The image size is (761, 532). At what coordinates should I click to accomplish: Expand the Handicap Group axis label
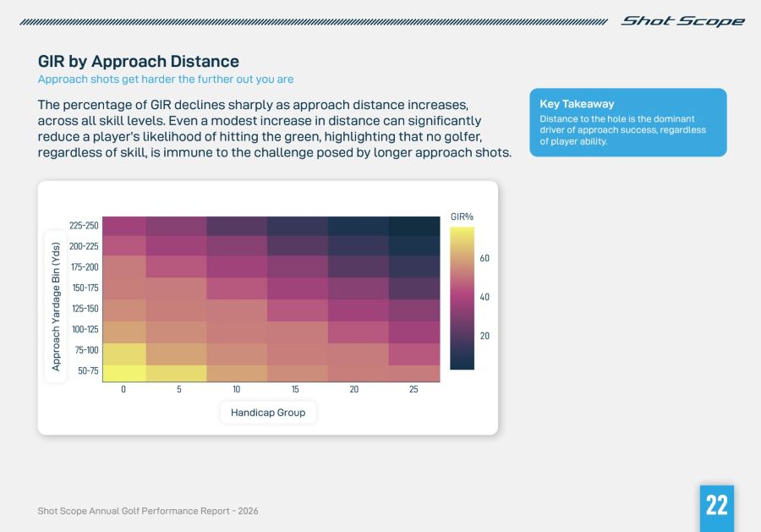click(x=268, y=412)
